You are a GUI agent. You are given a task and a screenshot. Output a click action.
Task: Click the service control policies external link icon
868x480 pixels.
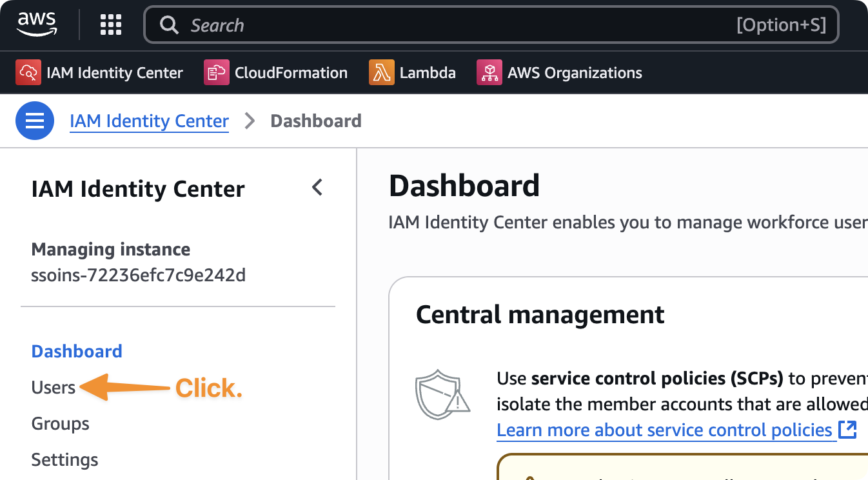point(846,430)
